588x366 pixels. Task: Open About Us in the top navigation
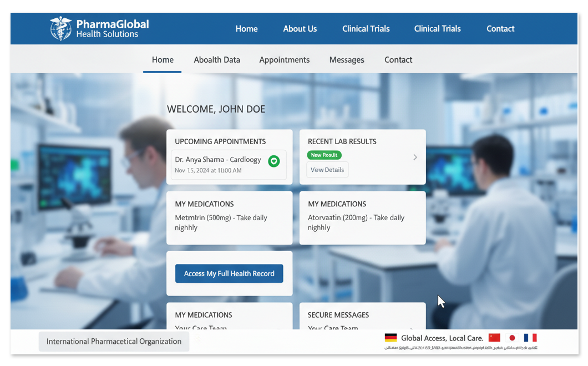(x=300, y=29)
